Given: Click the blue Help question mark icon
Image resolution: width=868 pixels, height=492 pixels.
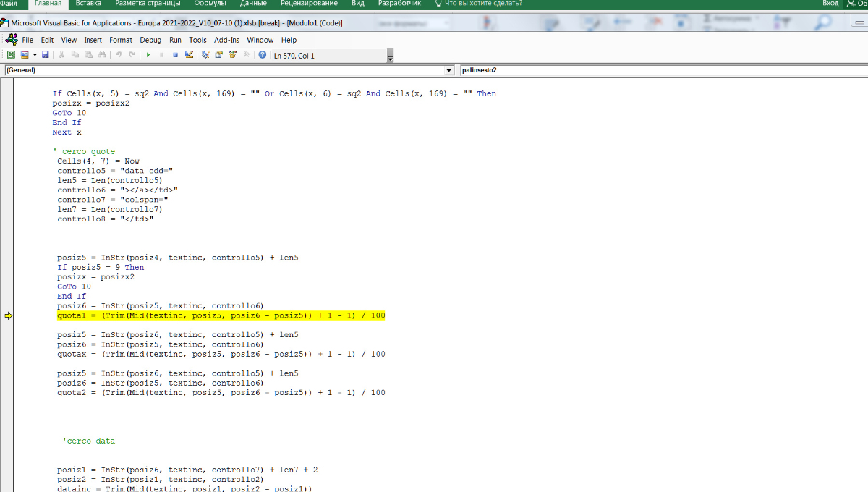Looking at the screenshot, I should pyautogui.click(x=263, y=55).
